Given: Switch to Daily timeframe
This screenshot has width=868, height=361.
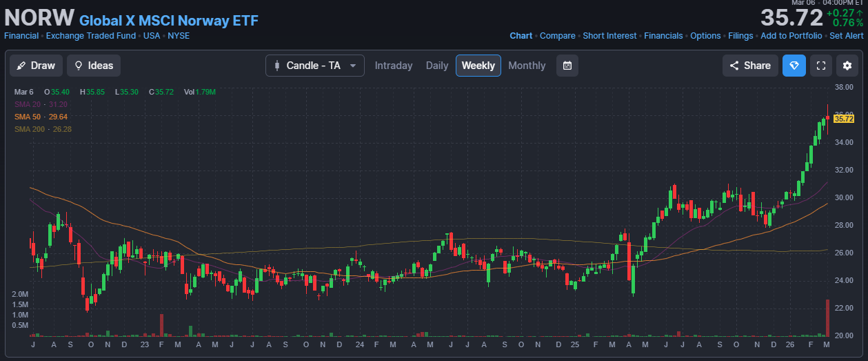Looking at the screenshot, I should 437,66.
